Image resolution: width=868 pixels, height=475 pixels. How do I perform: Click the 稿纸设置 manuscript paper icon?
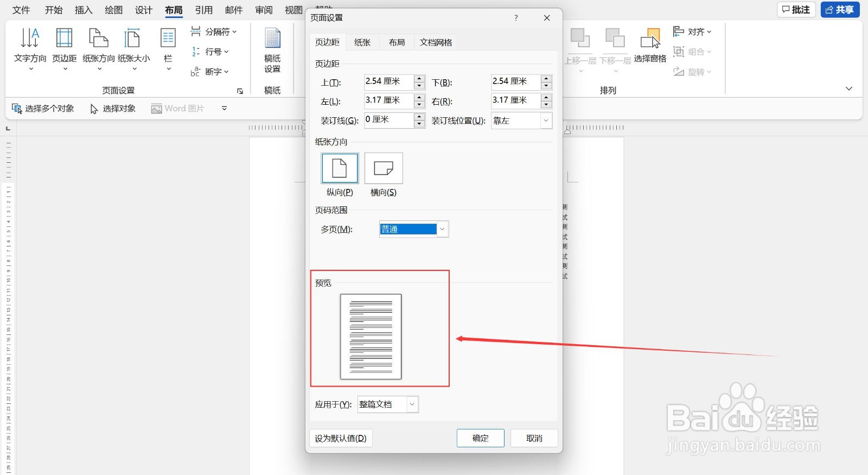click(272, 50)
